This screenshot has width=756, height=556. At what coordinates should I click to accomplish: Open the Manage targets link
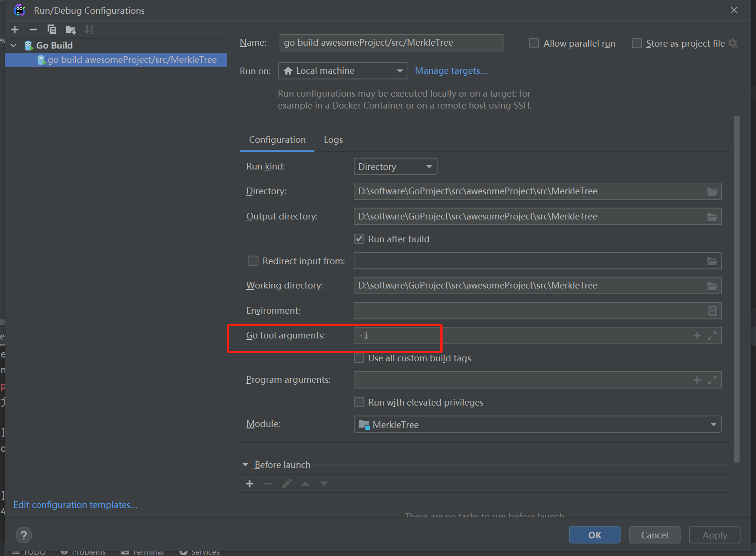[451, 70]
